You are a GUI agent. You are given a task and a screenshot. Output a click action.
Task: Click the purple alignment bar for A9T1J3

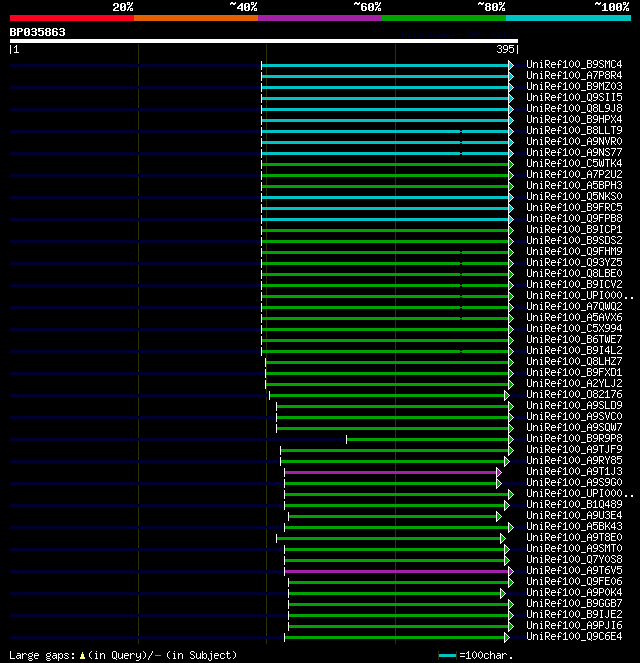pyautogui.click(x=391, y=472)
